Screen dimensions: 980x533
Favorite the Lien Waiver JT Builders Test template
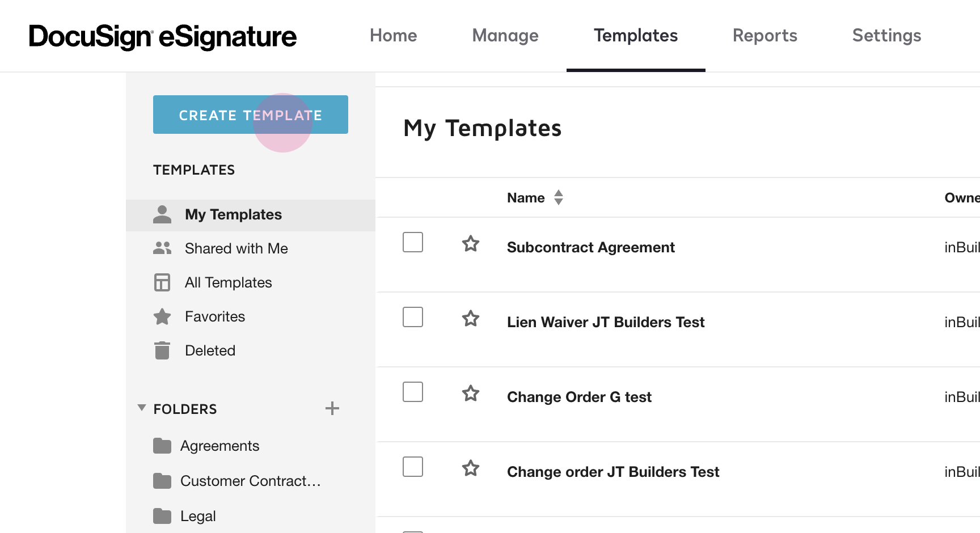tap(471, 319)
